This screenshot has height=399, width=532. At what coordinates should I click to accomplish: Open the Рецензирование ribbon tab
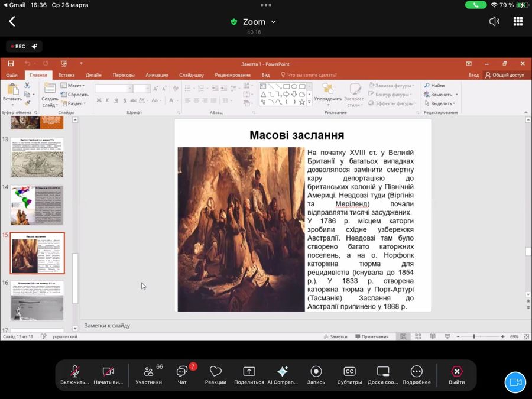(x=233, y=75)
